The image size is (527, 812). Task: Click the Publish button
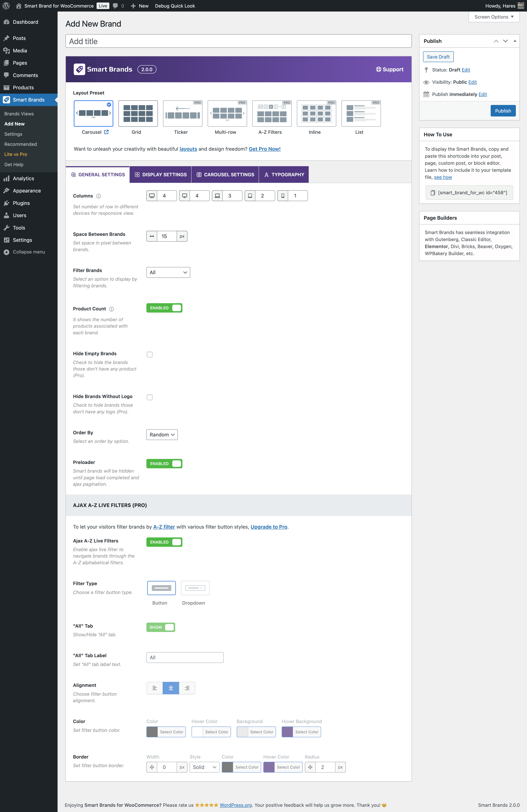click(x=503, y=111)
